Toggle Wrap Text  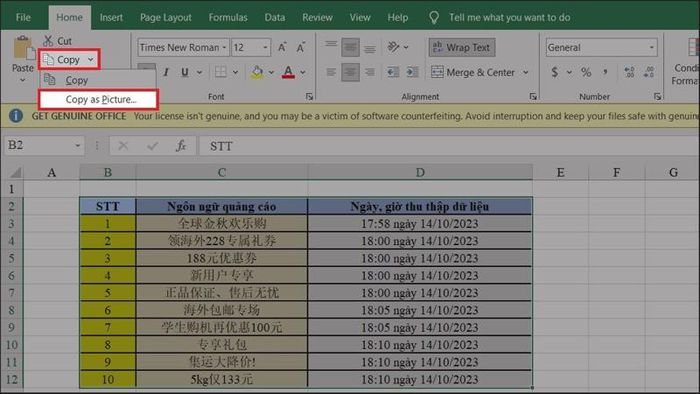462,47
